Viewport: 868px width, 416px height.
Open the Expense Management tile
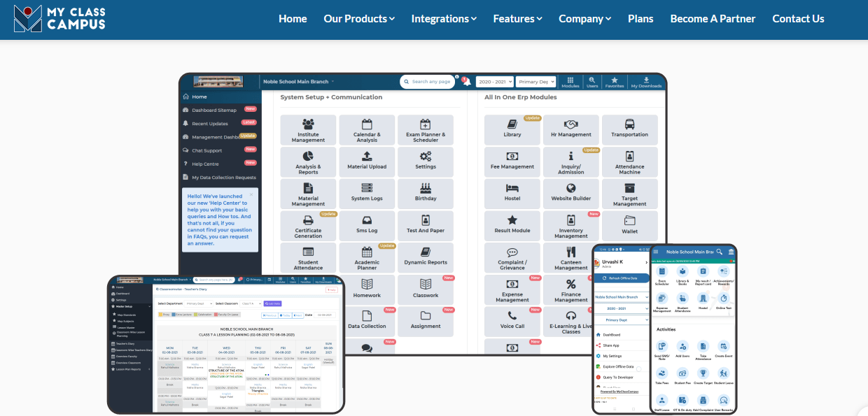click(512, 290)
